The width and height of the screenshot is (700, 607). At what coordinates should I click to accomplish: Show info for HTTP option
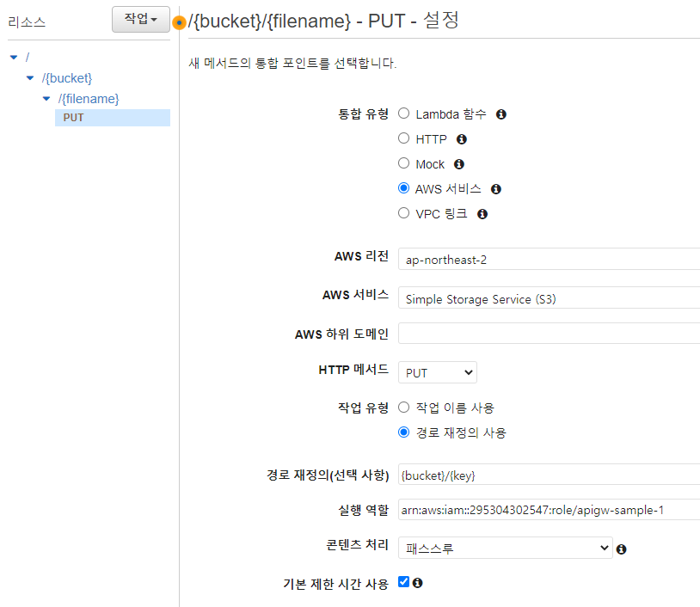pos(461,139)
